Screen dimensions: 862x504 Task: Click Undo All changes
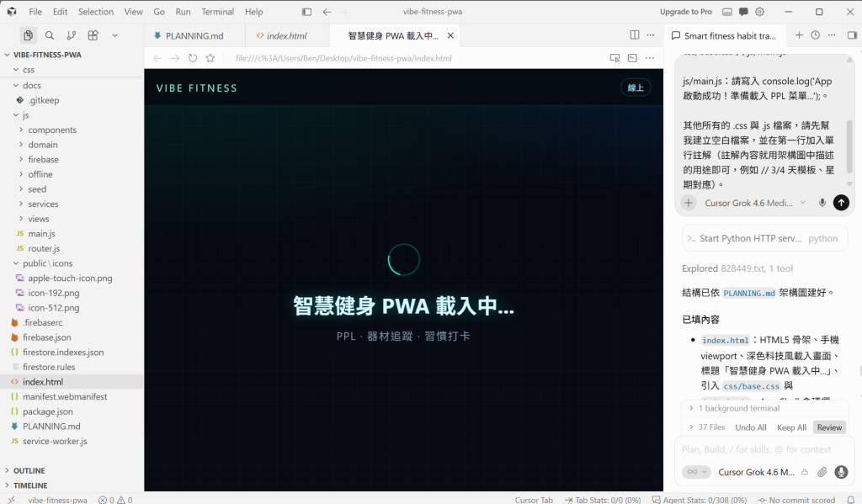(x=750, y=427)
